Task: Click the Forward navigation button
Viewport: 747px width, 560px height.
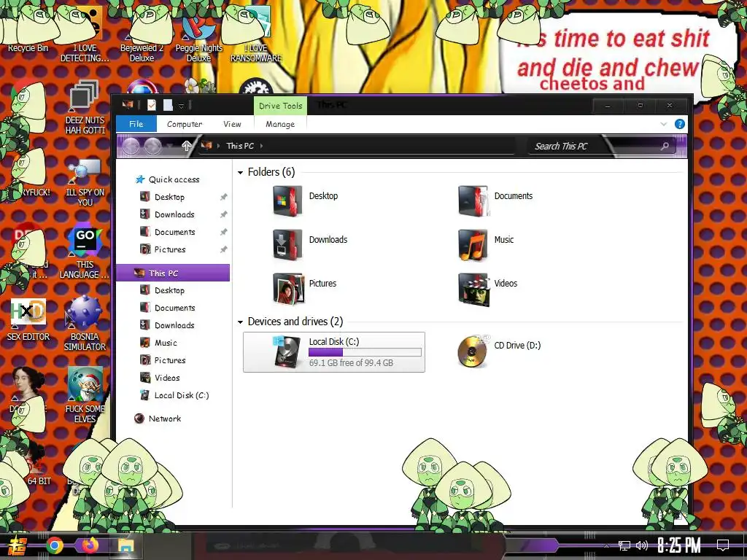Action: (x=153, y=146)
